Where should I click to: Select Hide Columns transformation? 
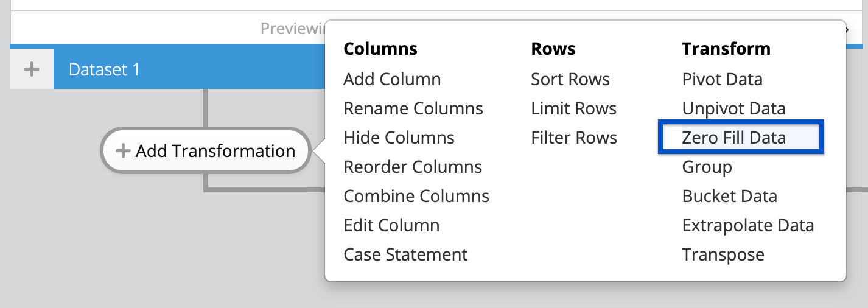click(x=399, y=138)
